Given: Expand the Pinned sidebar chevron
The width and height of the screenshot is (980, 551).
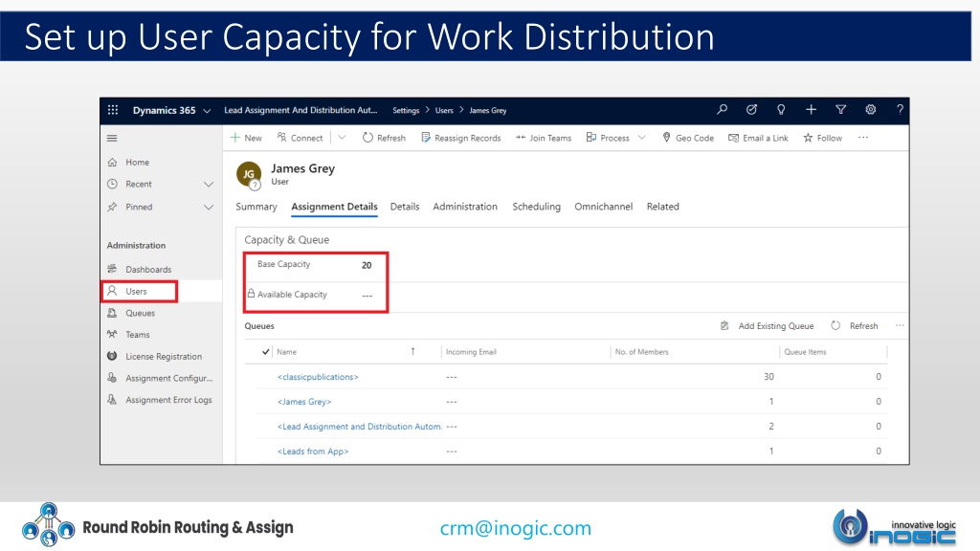Looking at the screenshot, I should click(x=209, y=208).
